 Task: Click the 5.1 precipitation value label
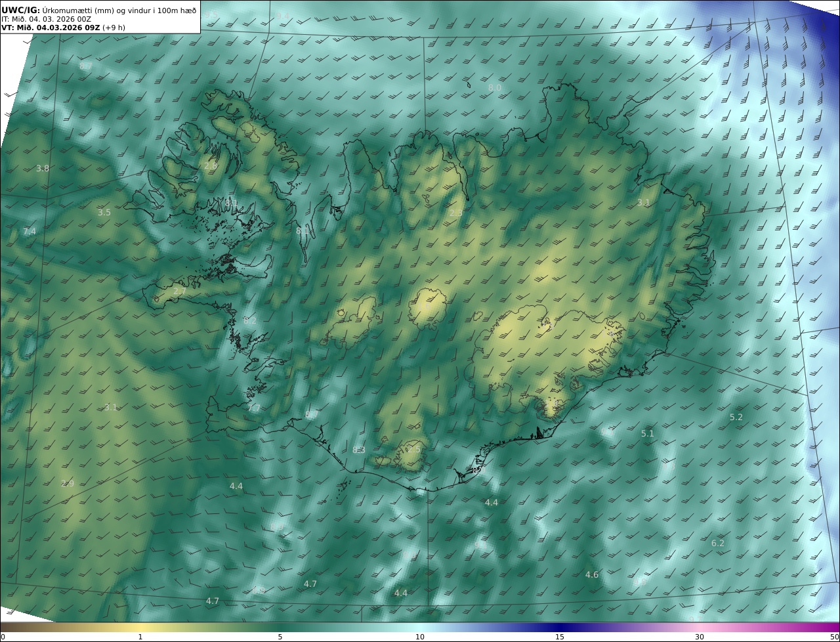pos(648,433)
